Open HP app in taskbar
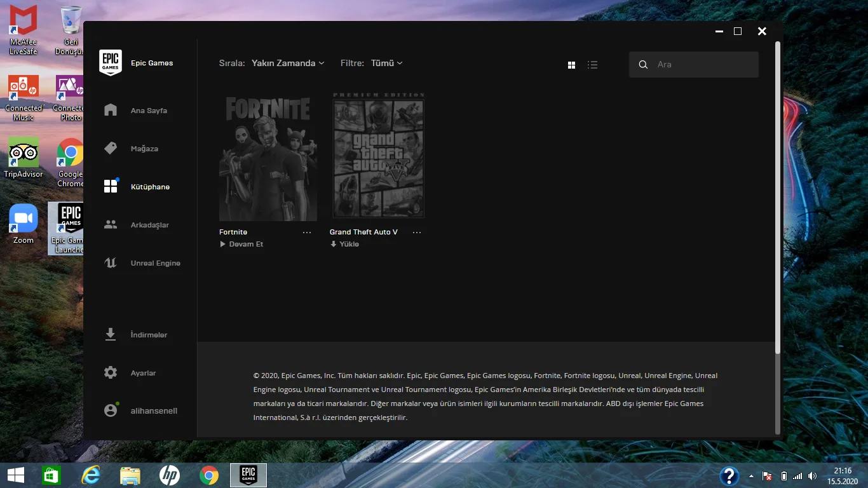 click(x=170, y=475)
